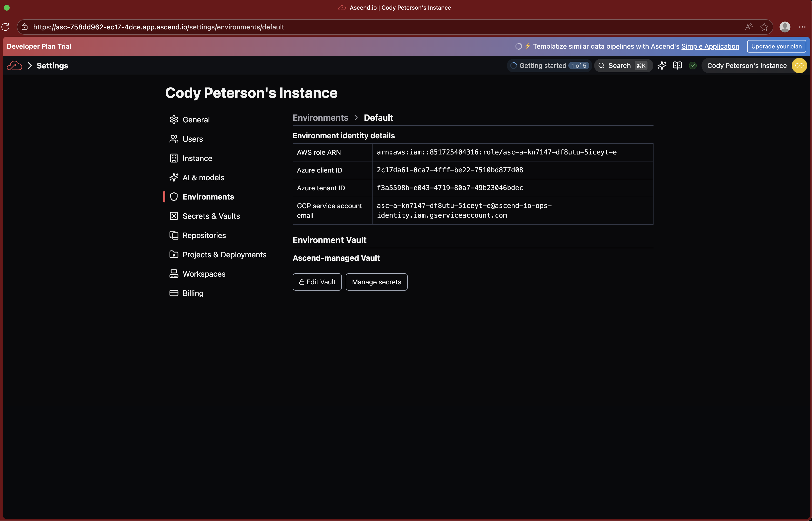Reload the page with the refresh icon
This screenshot has height=521, width=812.
(x=6, y=27)
